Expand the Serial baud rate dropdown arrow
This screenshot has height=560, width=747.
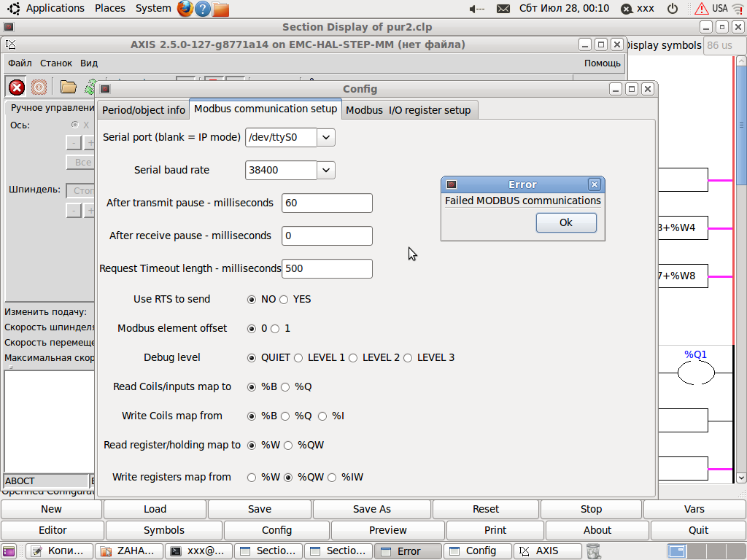coord(326,170)
